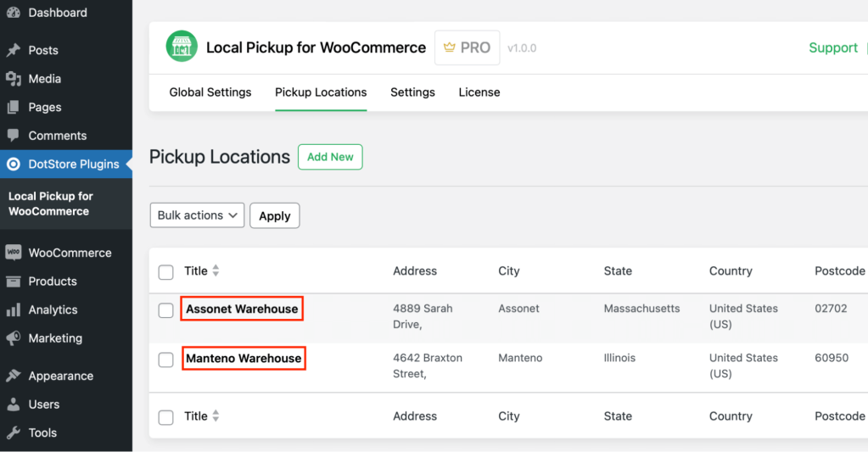This screenshot has height=452, width=868.
Task: Click the Comments speech bubble icon
Action: coord(13,136)
